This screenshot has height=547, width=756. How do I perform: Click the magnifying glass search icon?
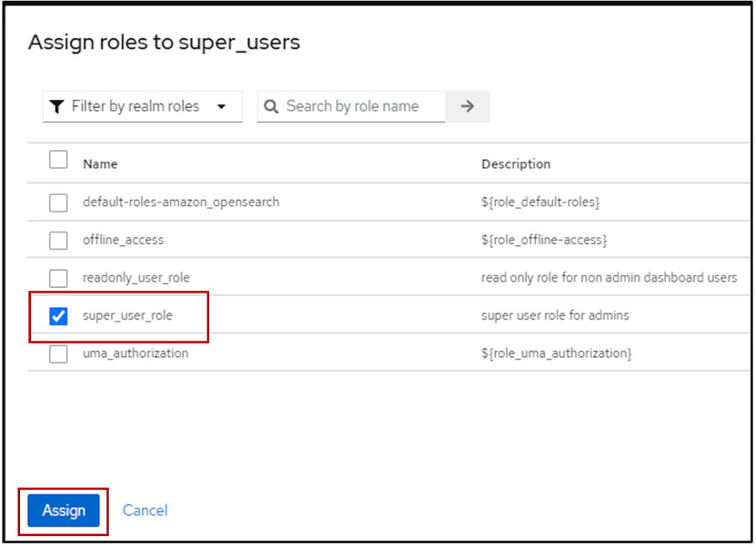coord(271,107)
